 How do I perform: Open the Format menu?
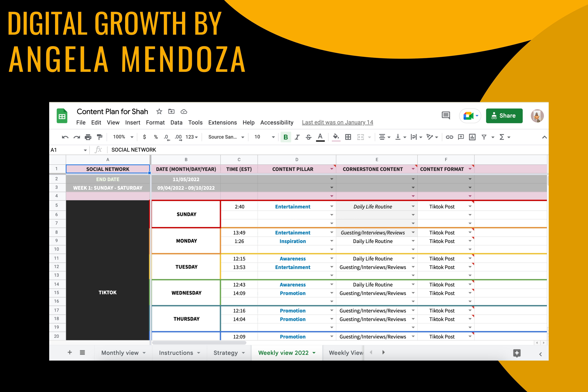coord(155,123)
